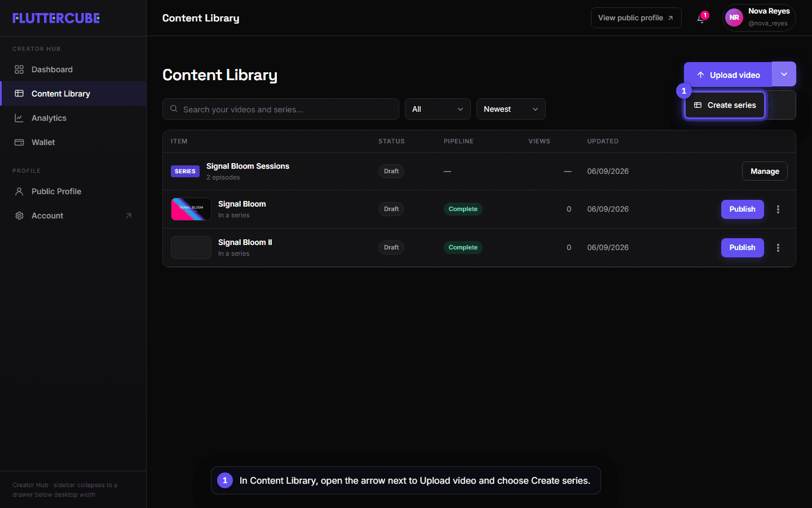Click the VIEWS column header
This screenshot has width=812, height=508.
click(x=539, y=141)
